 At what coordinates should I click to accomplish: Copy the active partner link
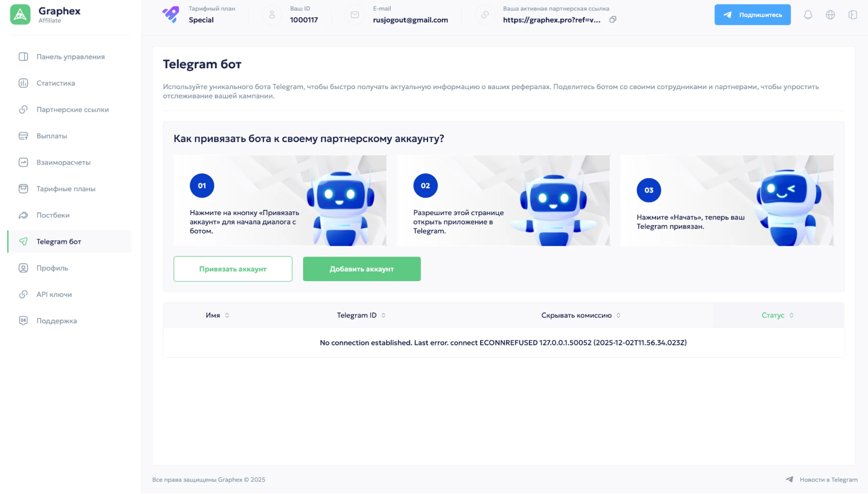pyautogui.click(x=613, y=20)
